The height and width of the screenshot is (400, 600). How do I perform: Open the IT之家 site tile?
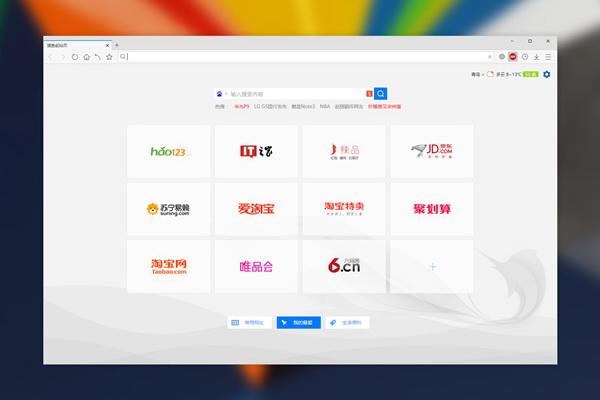pyautogui.click(x=256, y=151)
